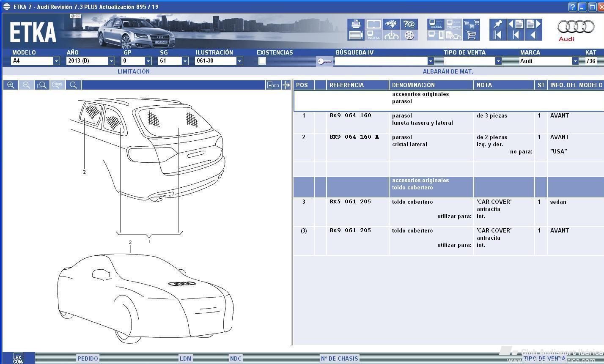
Task: Click the NORA icon
Action: (x=373, y=35)
